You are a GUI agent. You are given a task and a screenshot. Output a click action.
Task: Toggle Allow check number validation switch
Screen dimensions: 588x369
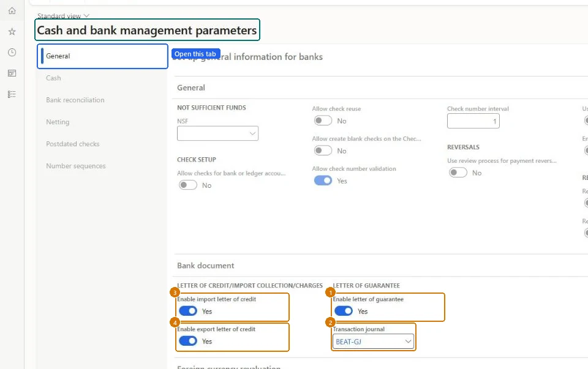coord(323,181)
